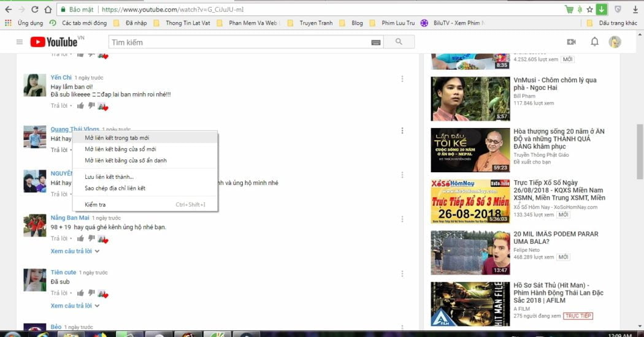The height and width of the screenshot is (337, 644).
Task: Open options menu for Tiên cute comment
Action: [x=402, y=274]
